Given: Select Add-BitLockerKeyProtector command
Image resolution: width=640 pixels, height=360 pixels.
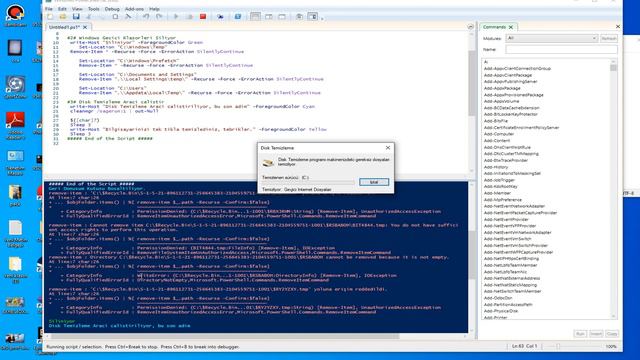Looking at the screenshot, I should tap(511, 114).
